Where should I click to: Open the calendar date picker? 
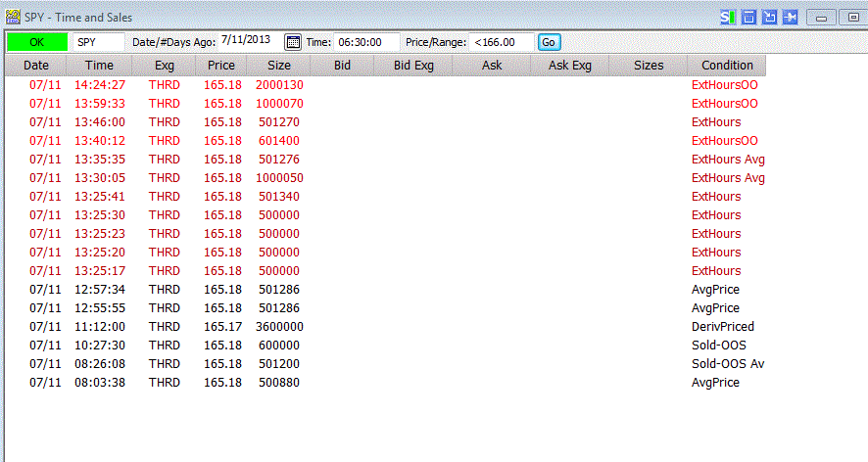[293, 42]
